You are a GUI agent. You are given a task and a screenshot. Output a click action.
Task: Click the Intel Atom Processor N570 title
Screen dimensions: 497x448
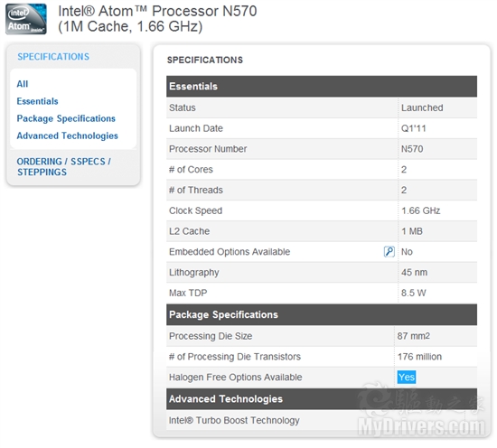[157, 19]
